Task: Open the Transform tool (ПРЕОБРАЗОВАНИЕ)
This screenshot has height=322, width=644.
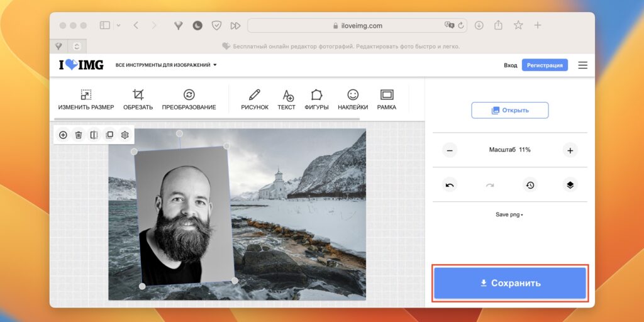Action: click(x=189, y=100)
